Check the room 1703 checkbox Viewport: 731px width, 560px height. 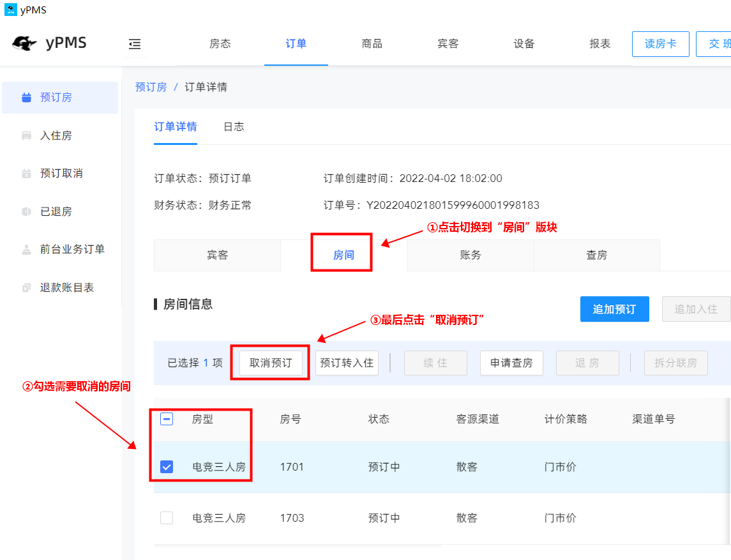point(167,518)
